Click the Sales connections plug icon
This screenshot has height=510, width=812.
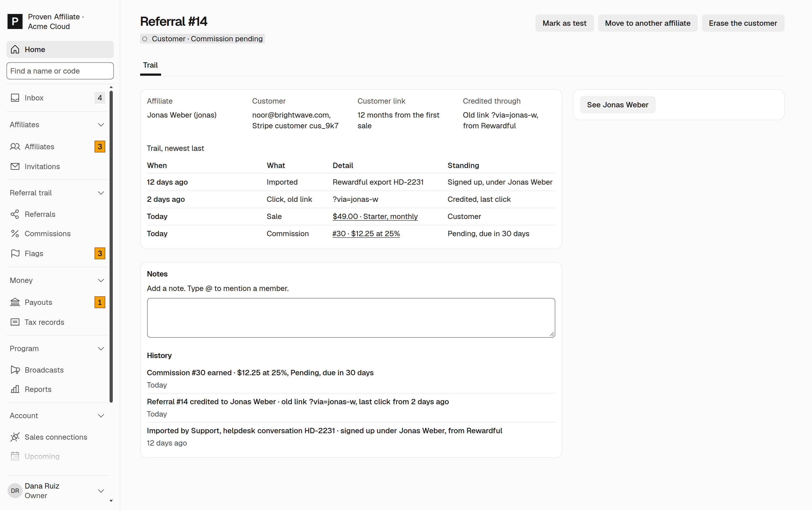point(15,437)
